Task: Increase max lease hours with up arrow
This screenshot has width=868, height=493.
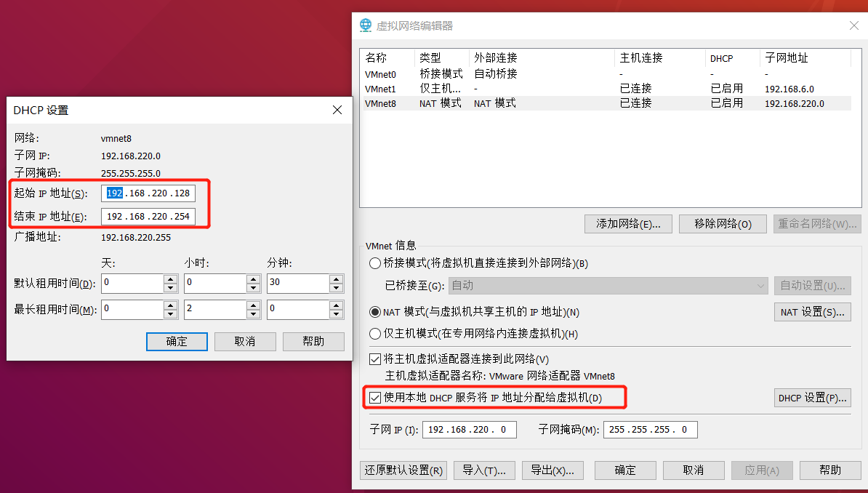Action: click(254, 305)
